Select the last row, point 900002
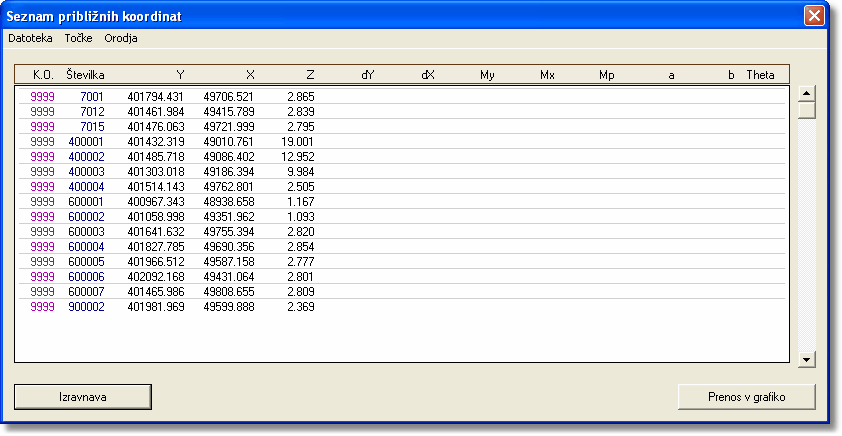The image size is (842, 436). [x=86, y=307]
